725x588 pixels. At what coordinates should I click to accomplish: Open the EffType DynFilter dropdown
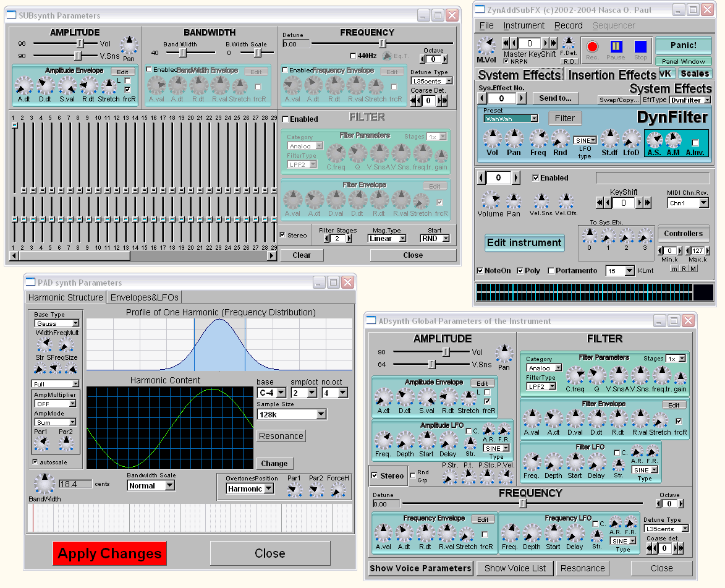click(690, 100)
